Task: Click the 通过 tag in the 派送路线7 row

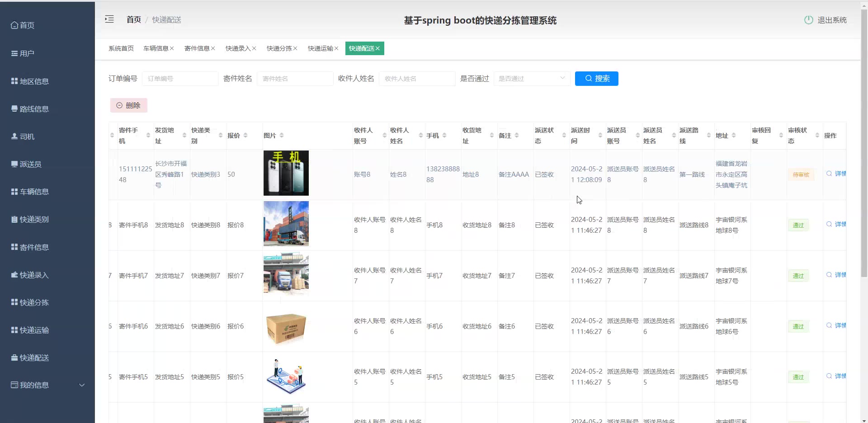Action: 798,276
